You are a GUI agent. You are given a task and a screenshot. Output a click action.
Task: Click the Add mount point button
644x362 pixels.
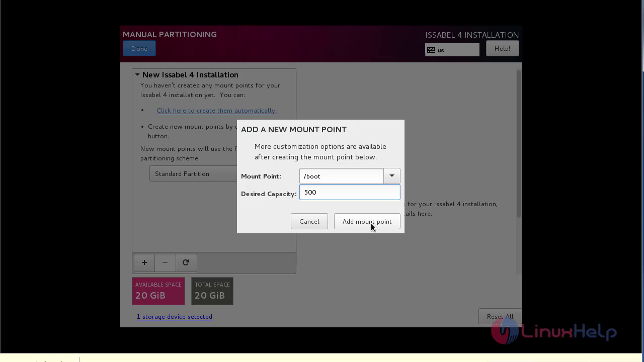click(x=367, y=221)
